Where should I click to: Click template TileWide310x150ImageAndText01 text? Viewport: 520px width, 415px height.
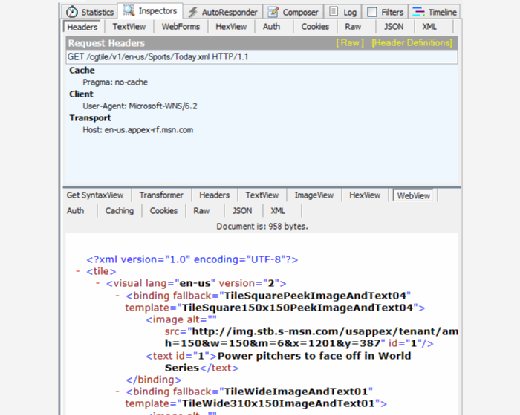pos(256,404)
